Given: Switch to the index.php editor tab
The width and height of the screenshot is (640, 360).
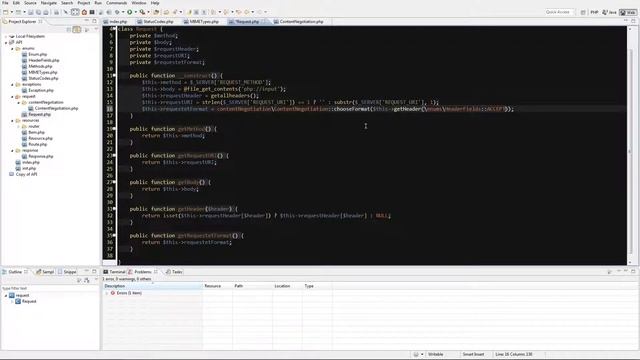Looking at the screenshot, I should point(118,22).
